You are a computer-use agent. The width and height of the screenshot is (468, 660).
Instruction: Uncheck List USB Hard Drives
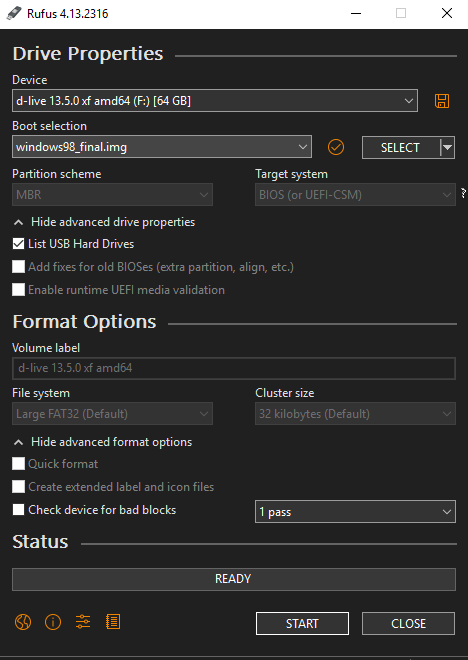click(x=18, y=244)
